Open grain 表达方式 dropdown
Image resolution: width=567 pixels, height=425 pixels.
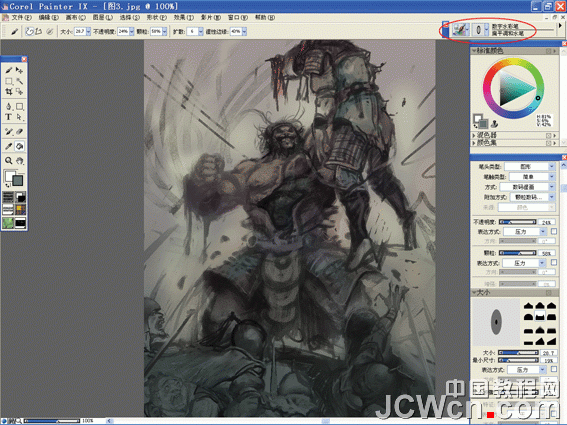click(x=524, y=263)
